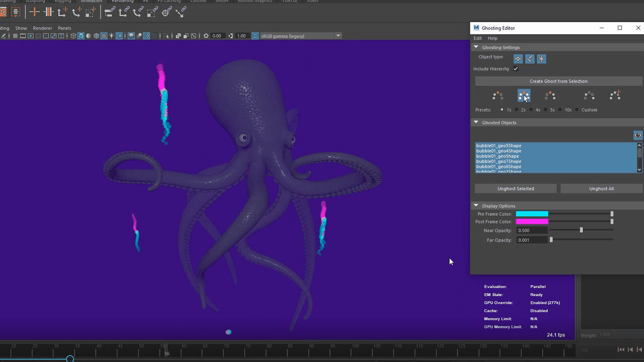Collapse the Ghosting Settings section
Image resolution: width=644 pixels, height=362 pixels.
(476, 47)
